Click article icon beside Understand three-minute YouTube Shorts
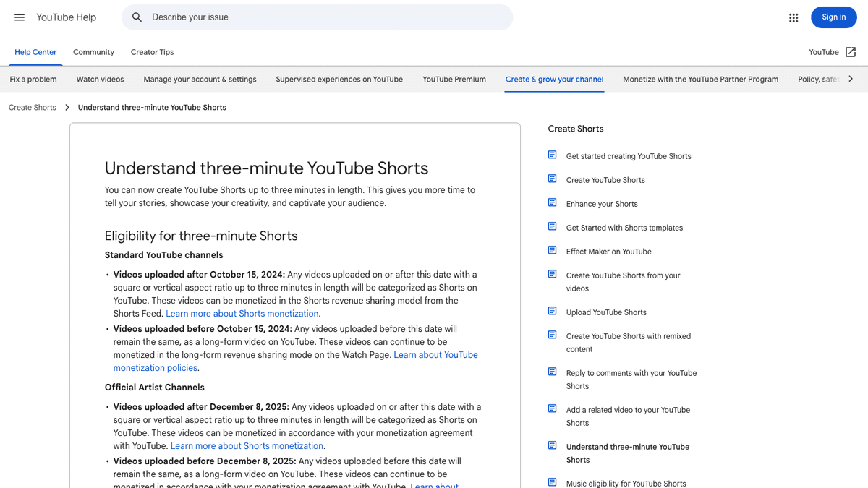Screen dimensions: 868x488 pos(553,445)
